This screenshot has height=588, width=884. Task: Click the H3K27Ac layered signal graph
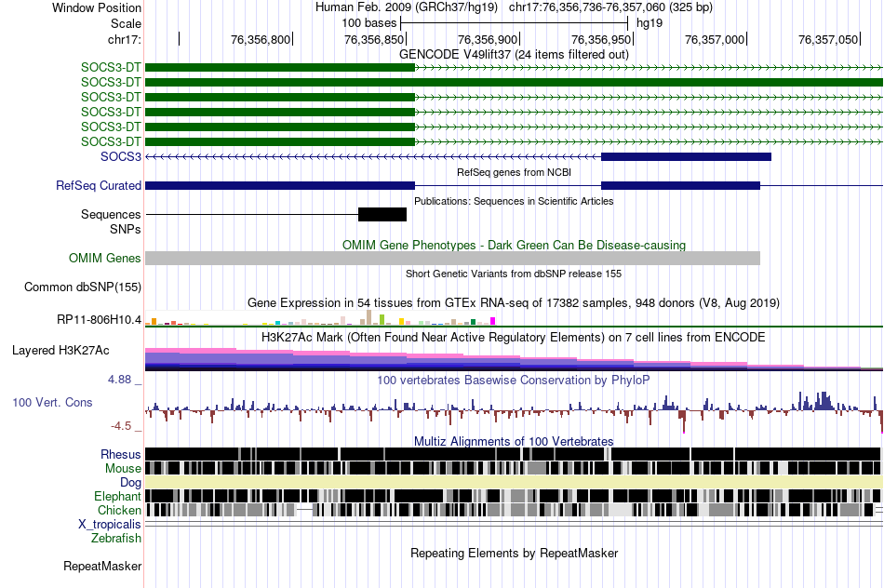[x=514, y=359]
